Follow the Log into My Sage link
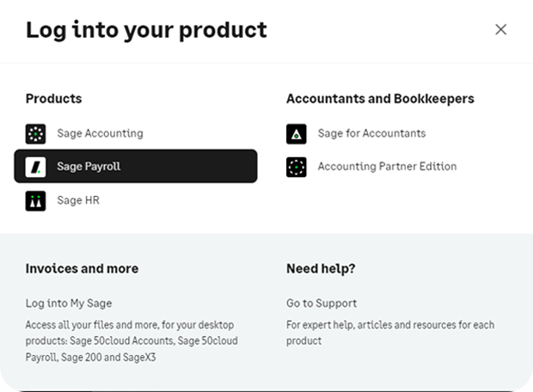Image resolution: width=533 pixels, height=392 pixels. (x=69, y=303)
